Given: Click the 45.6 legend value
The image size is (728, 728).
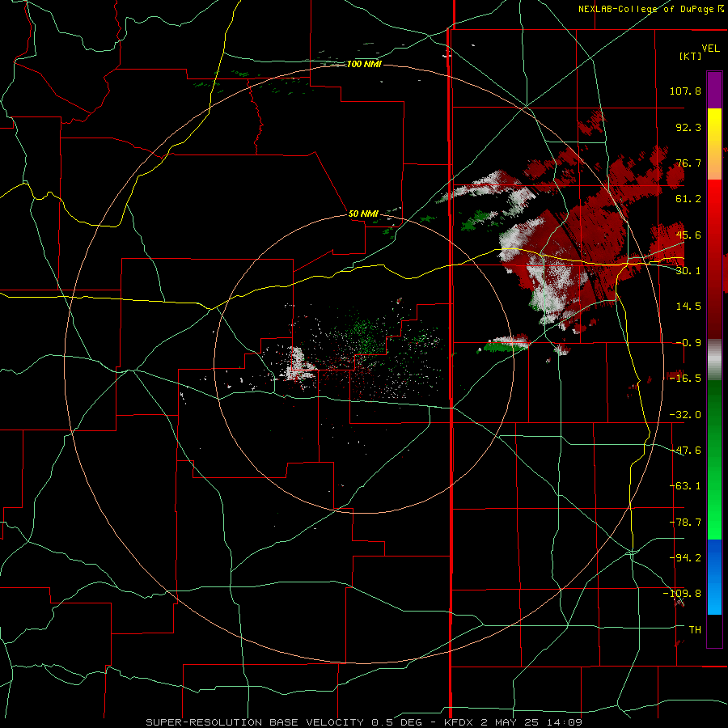Looking at the screenshot, I should click(688, 235).
